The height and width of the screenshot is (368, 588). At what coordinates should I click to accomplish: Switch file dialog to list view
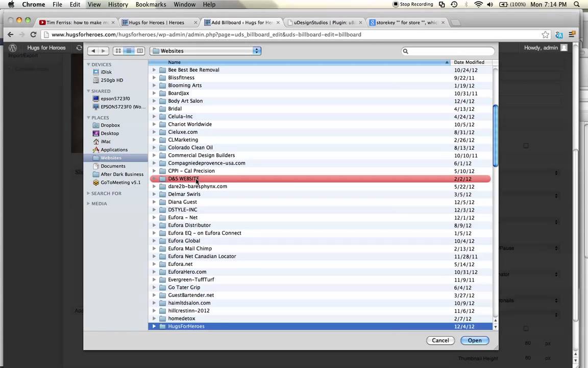click(129, 51)
